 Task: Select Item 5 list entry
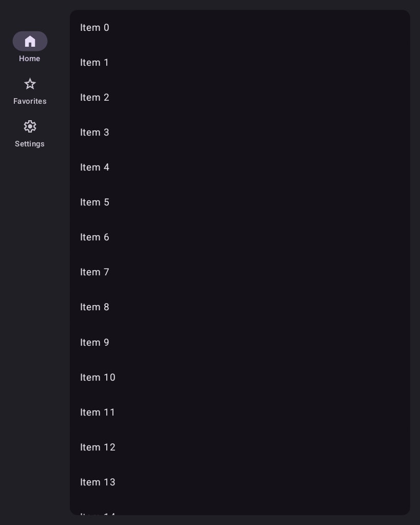[x=94, y=202]
